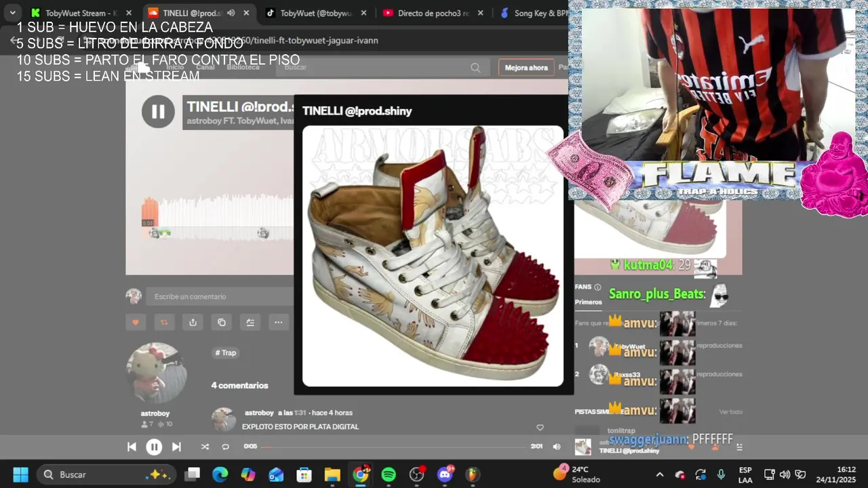The image size is (868, 488).
Task: Seek on the bottom playback progress bar
Action: (393, 447)
